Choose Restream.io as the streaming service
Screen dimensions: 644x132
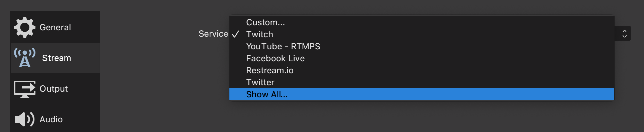(x=422, y=70)
